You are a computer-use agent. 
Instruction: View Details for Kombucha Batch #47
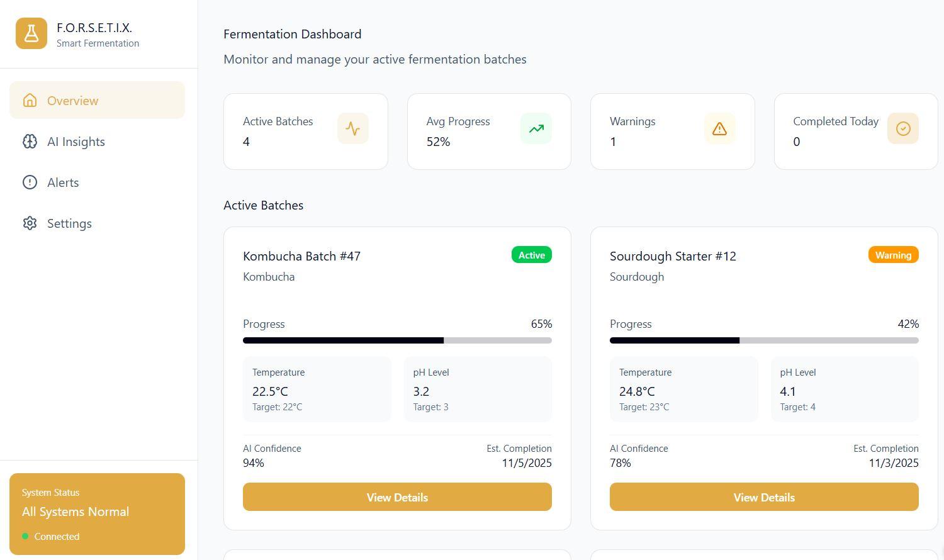(397, 497)
